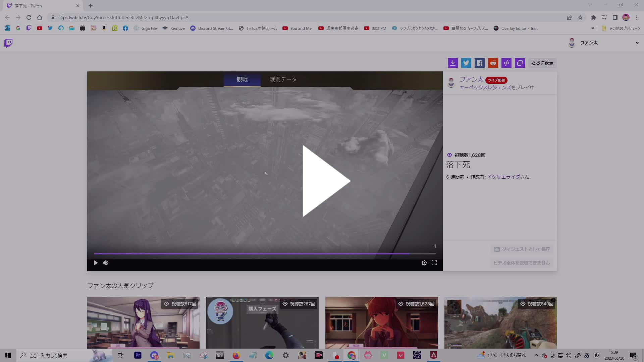Mute the video volume
644x362 pixels.
tap(105, 263)
